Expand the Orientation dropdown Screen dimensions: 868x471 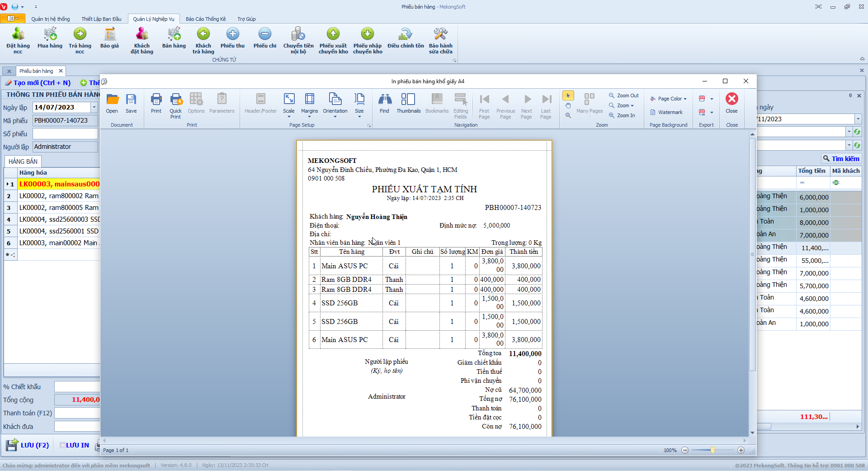tap(335, 116)
